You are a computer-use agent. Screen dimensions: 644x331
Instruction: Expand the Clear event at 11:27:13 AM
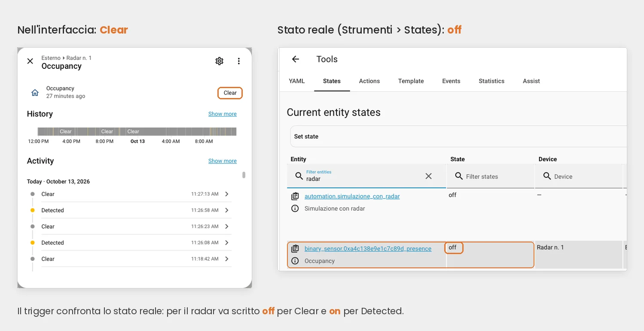pos(227,194)
